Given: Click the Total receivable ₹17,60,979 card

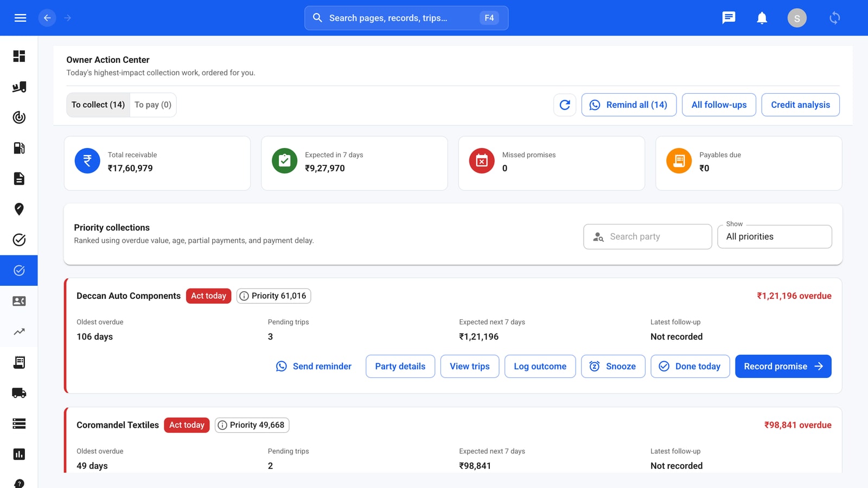Looking at the screenshot, I should 157,163.
